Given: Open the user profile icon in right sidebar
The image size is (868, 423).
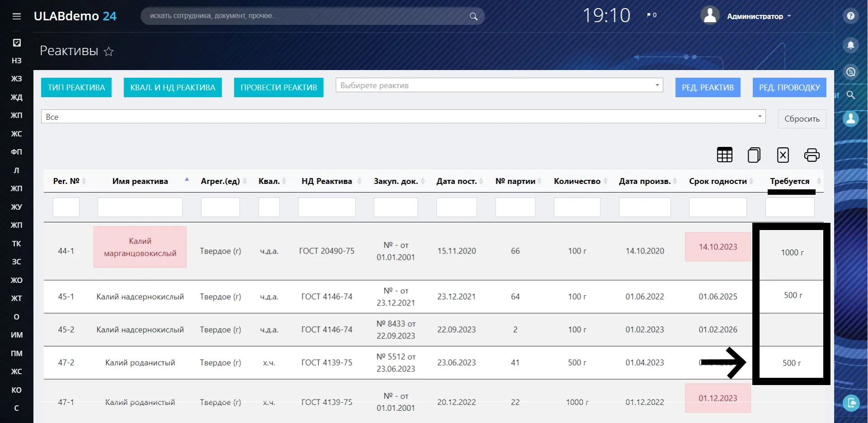Looking at the screenshot, I should 851,119.
